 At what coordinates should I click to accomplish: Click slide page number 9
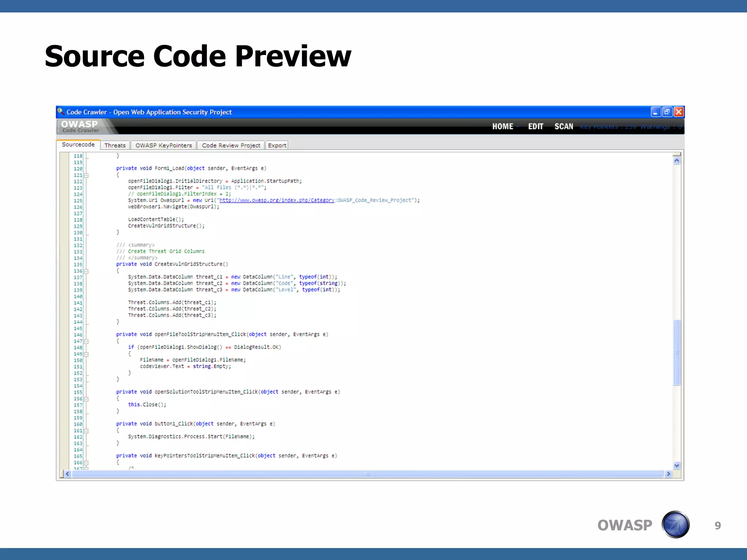717,525
